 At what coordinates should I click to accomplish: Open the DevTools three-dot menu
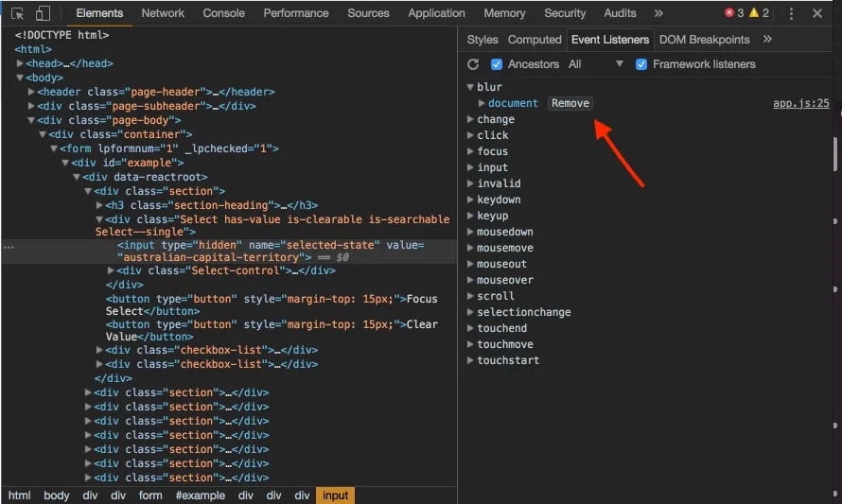791,13
